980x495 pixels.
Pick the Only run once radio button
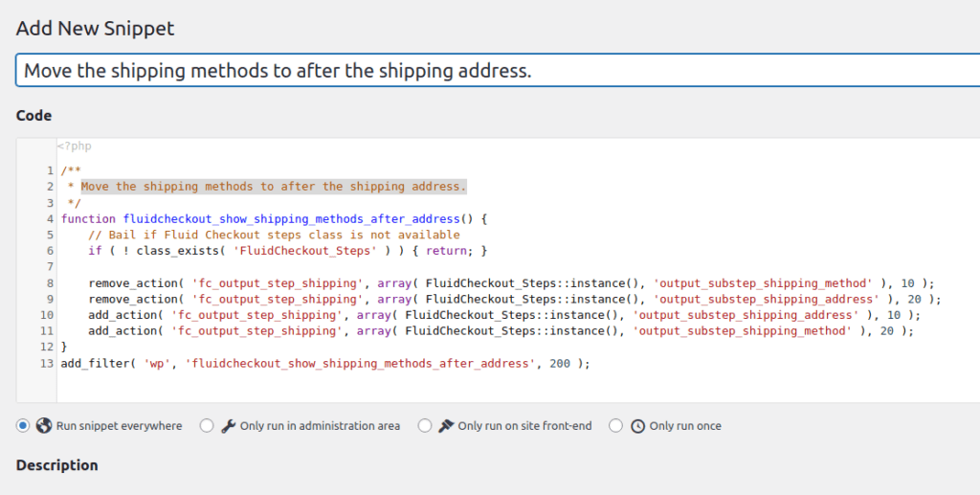point(616,426)
